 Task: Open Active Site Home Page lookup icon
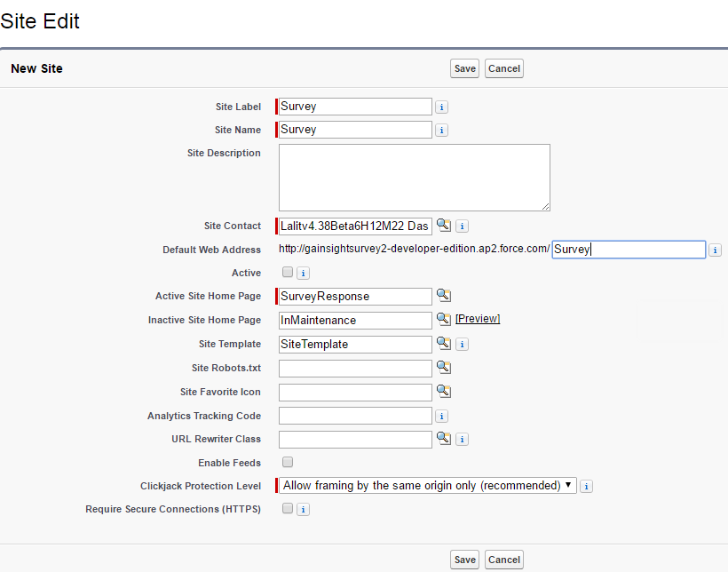443,295
